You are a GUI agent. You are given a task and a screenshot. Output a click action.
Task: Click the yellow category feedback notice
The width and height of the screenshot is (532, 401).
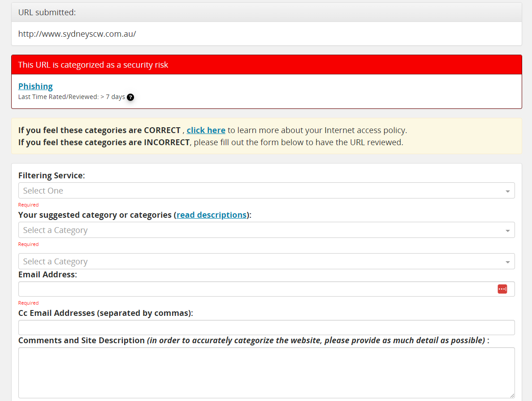tap(266, 136)
